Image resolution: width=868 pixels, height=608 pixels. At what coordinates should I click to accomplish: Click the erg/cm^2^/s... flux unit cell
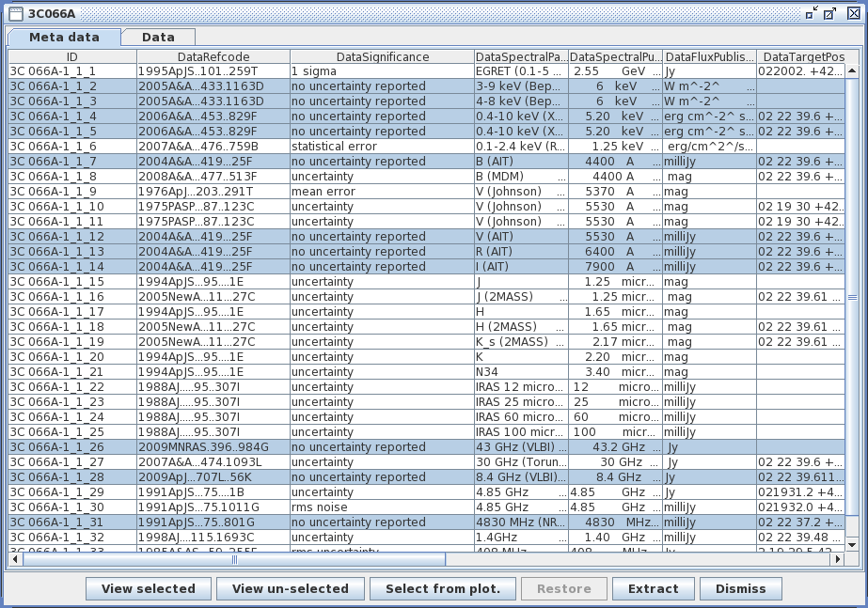pos(710,147)
